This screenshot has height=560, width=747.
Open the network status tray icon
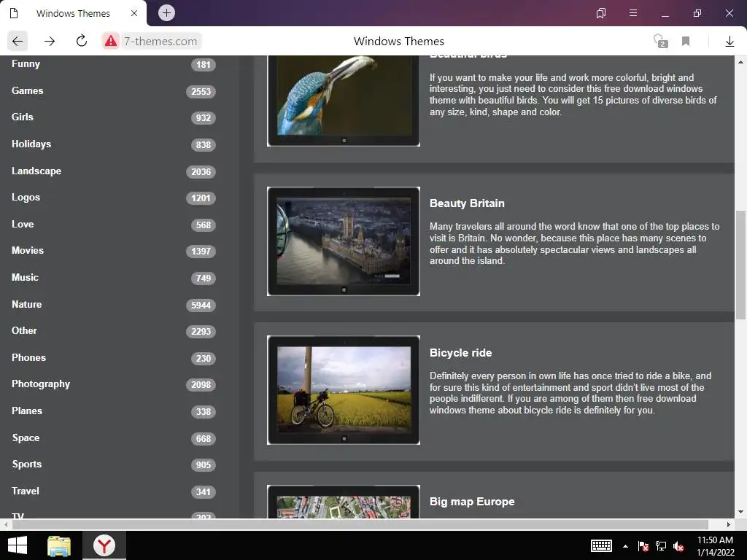(661, 546)
